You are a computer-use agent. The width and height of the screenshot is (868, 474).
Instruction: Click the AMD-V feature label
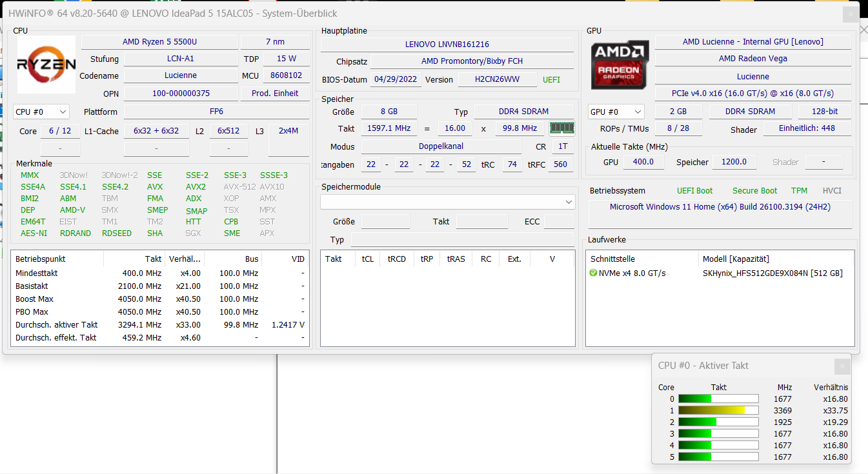tap(72, 210)
